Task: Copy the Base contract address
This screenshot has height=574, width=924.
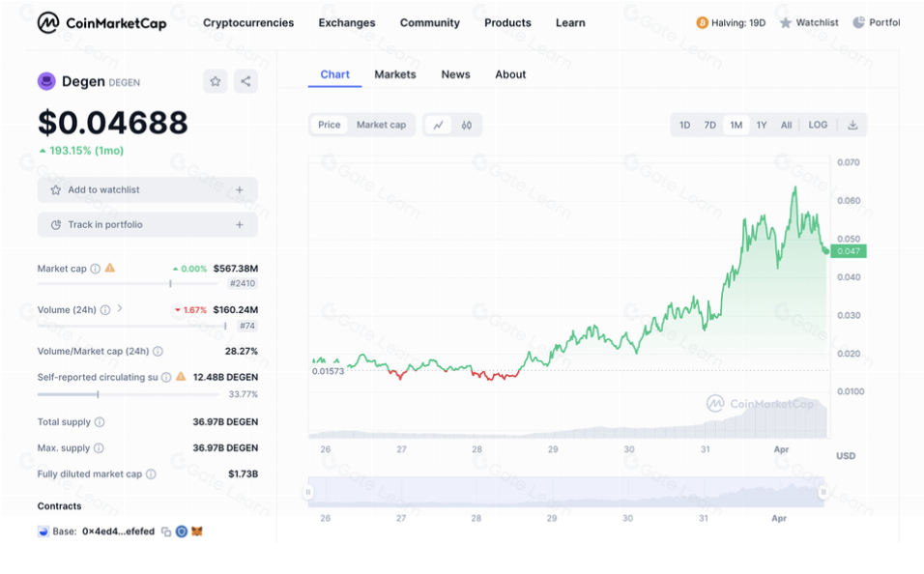Action: click(166, 531)
